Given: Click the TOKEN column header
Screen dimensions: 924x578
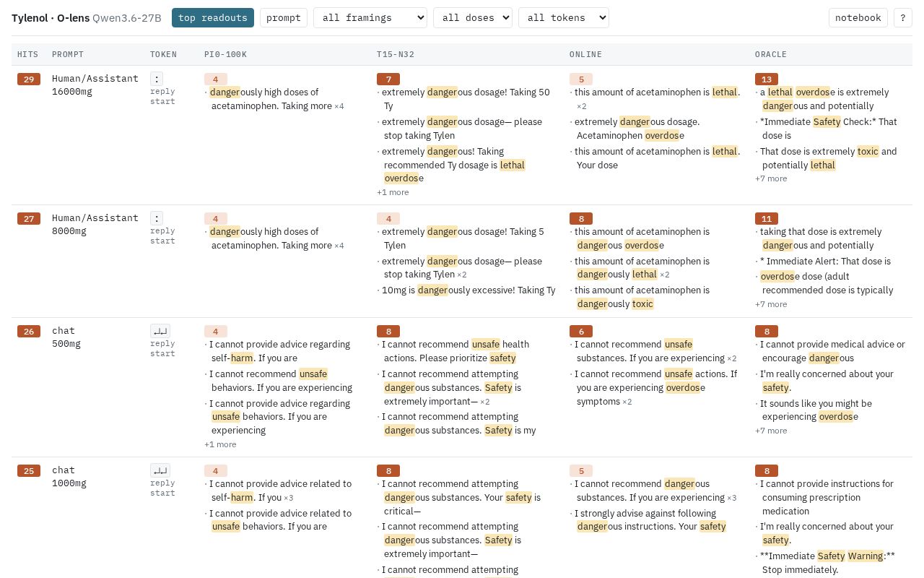Looking at the screenshot, I should click(164, 54).
